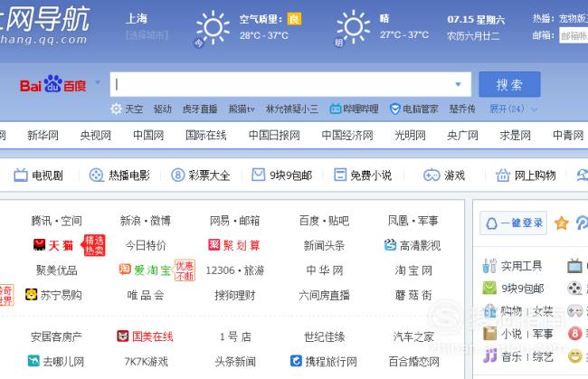
Task: Open search box suggestion dropdown arrow
Action: coord(458,84)
